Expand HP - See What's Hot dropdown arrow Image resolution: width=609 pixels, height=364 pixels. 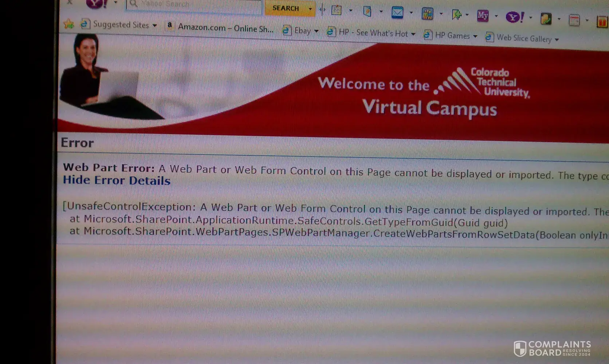click(413, 34)
